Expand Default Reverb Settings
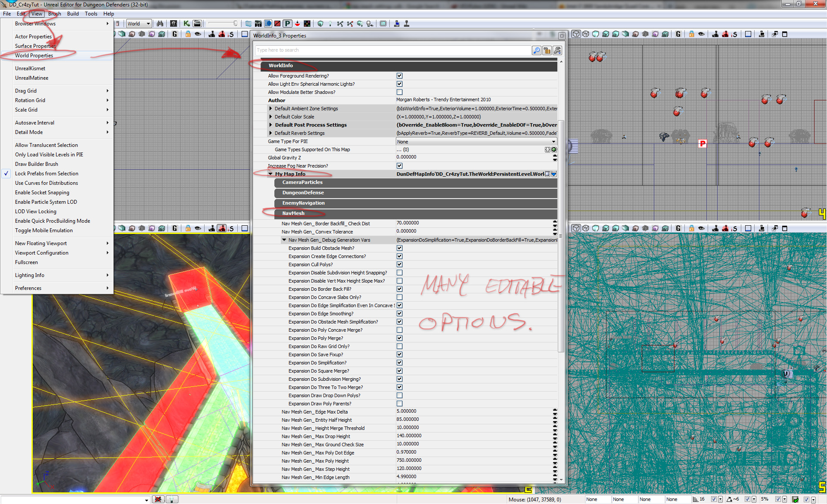827x504 pixels. [270, 133]
